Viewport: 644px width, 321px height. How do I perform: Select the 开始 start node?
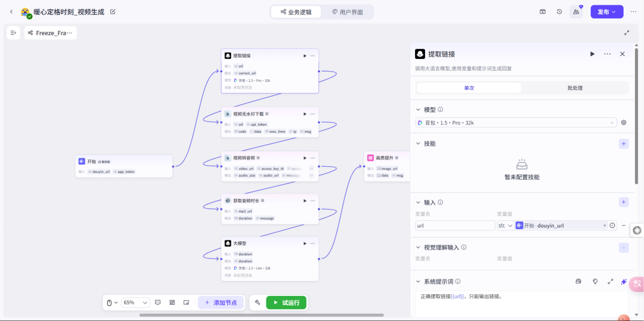coord(123,166)
